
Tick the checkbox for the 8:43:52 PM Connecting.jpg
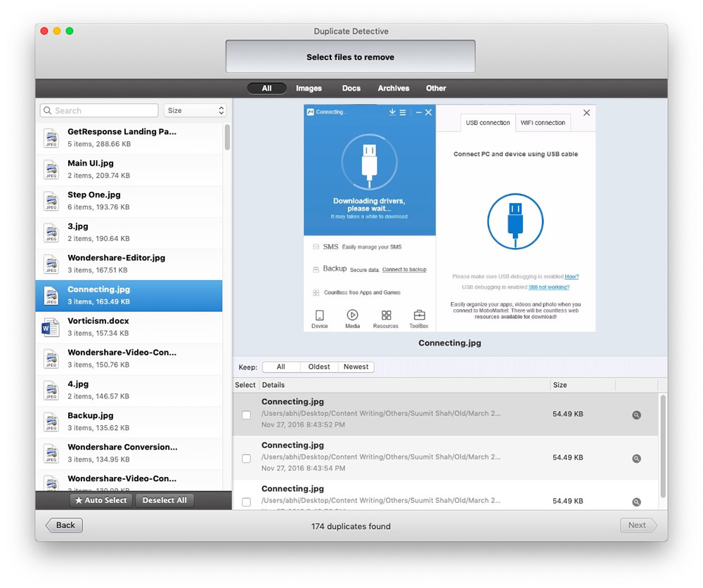(x=246, y=415)
